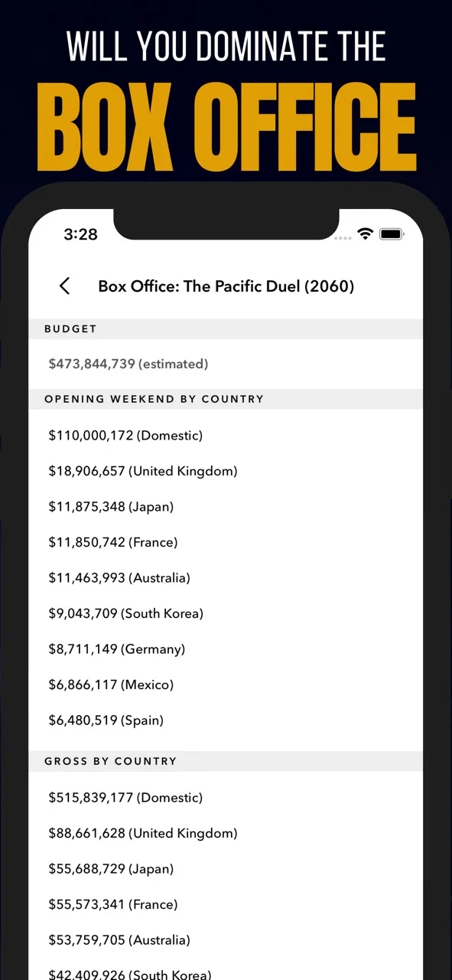452x980 pixels.
Task: Tap the back chevron arrow
Action: pyautogui.click(x=65, y=286)
